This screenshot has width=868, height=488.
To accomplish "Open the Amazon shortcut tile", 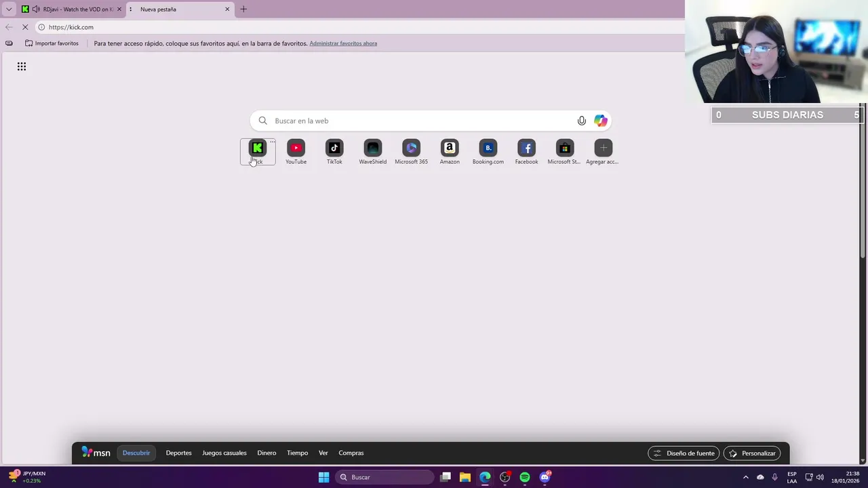I will tap(450, 152).
